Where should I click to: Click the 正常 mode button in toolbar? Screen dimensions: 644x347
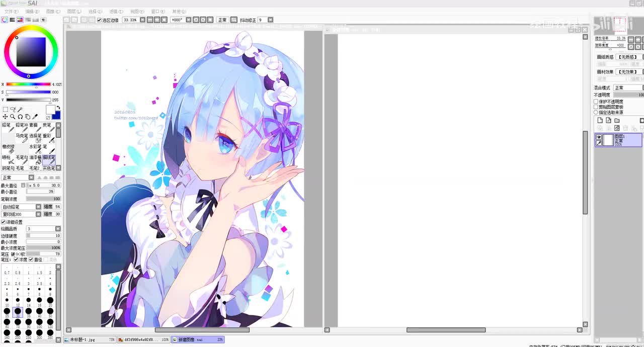[222, 20]
